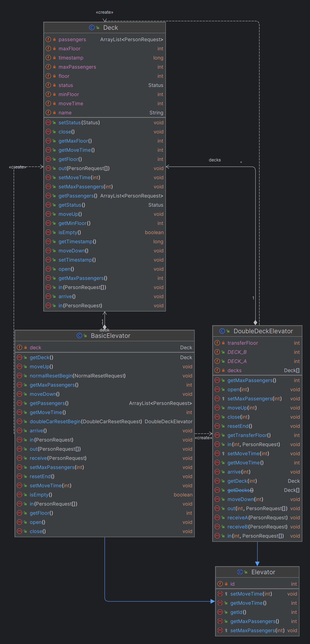
Task: Click the deck association label above BasicElevator
Action: 104,330
